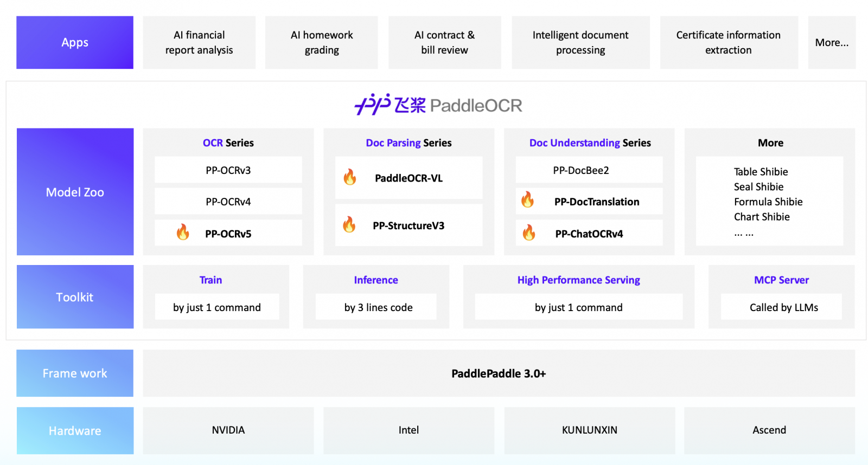
Task: Click the flame icon beside PP-StructureV3
Action: tap(349, 224)
